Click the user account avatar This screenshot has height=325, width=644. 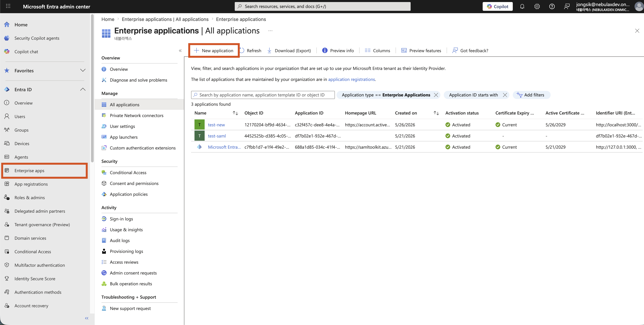639,6
